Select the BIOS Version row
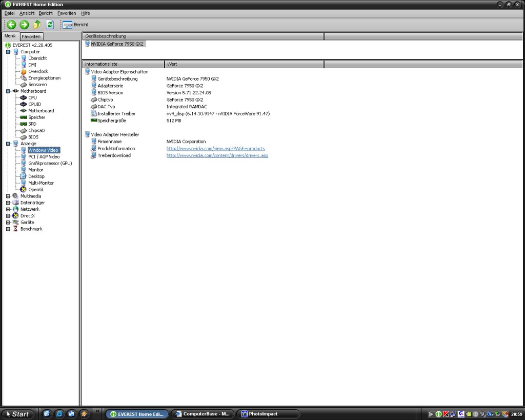Image resolution: width=525 pixels, height=420 pixels. pyautogui.click(x=151, y=93)
